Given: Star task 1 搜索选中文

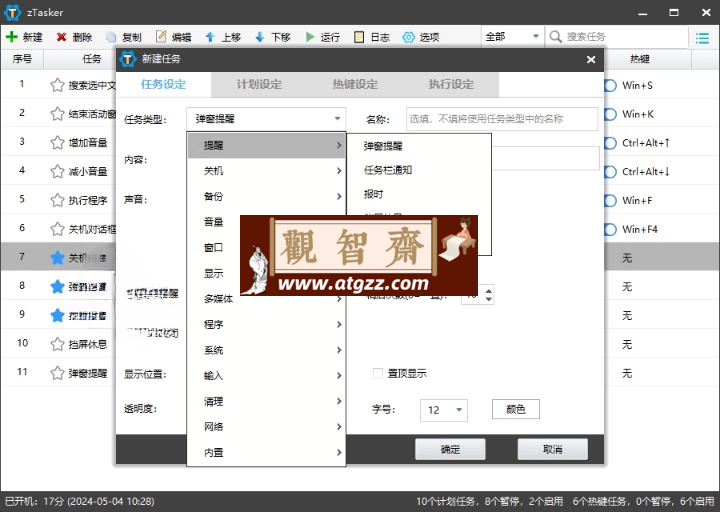Looking at the screenshot, I should point(57,85).
